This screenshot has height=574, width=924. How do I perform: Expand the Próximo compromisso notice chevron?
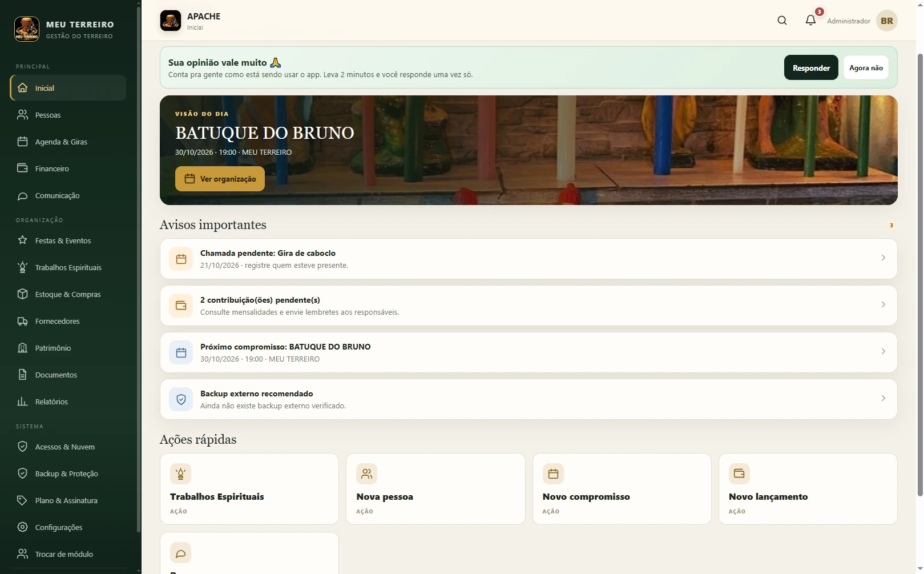click(x=883, y=352)
